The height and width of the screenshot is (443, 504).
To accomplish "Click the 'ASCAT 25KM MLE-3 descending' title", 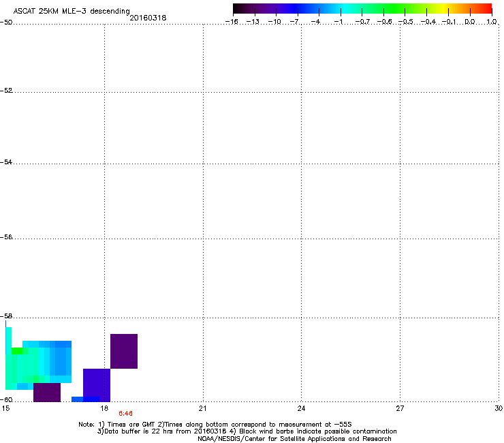I will pos(72,11).
